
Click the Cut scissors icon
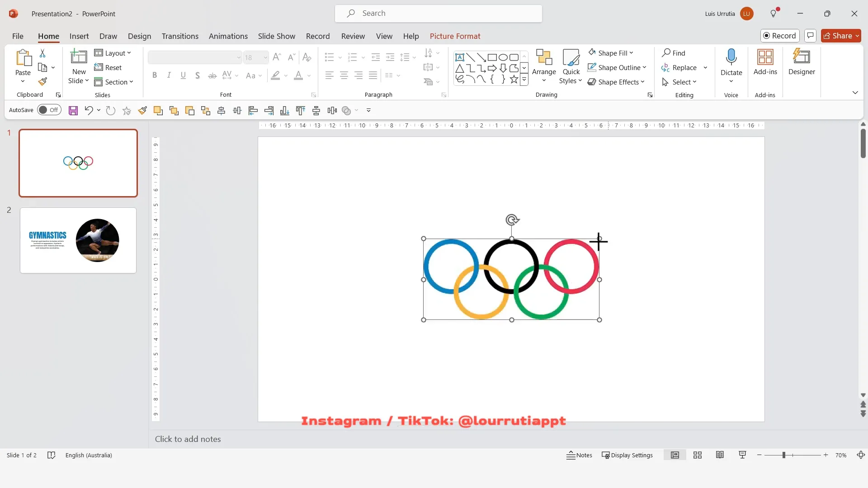coord(42,53)
